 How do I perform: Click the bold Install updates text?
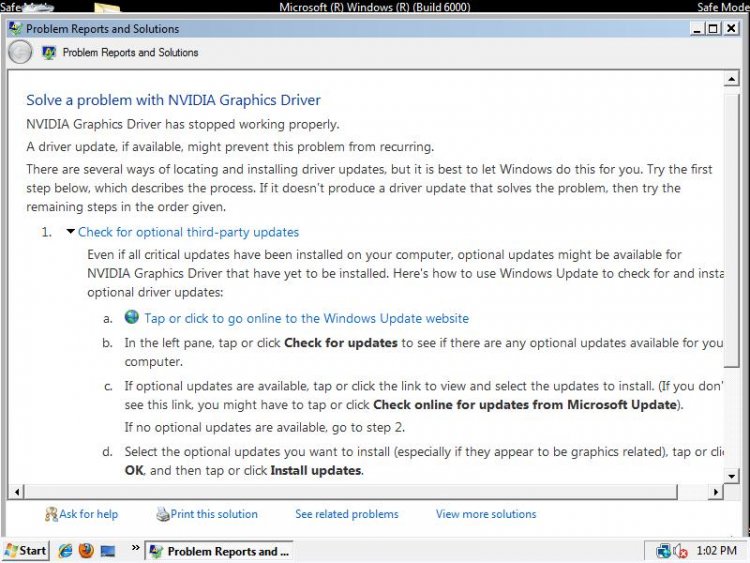click(x=316, y=471)
